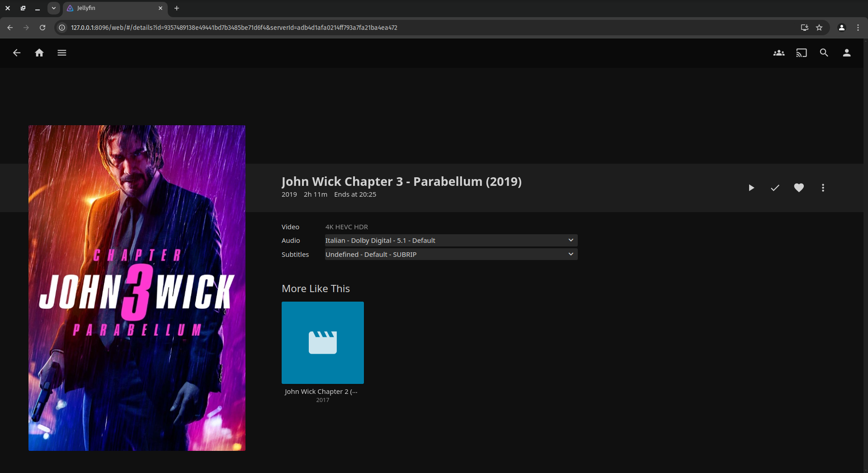This screenshot has height=473, width=868.
Task: Open the John Wick Chapter 2 thumbnail
Action: 322,342
